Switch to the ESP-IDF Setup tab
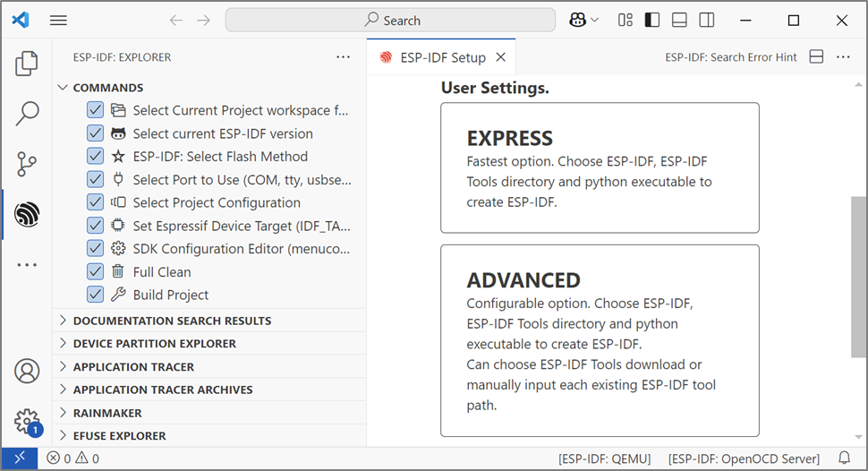The image size is (868, 471). (441, 57)
